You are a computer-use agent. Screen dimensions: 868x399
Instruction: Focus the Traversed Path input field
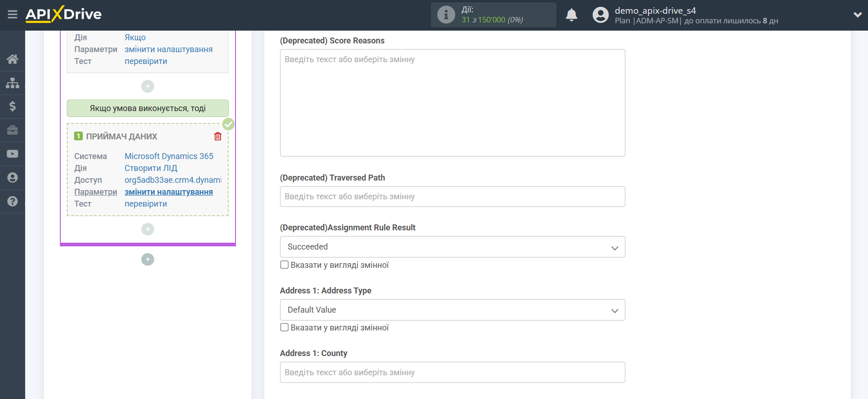(x=452, y=197)
